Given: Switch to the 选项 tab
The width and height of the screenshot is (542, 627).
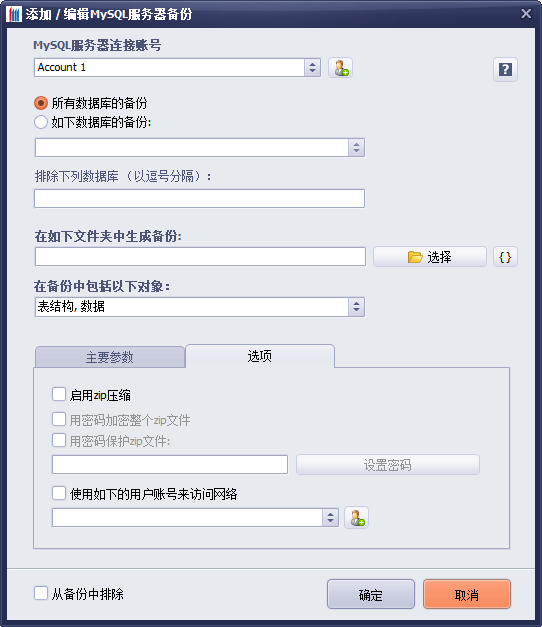Looking at the screenshot, I should (x=260, y=356).
